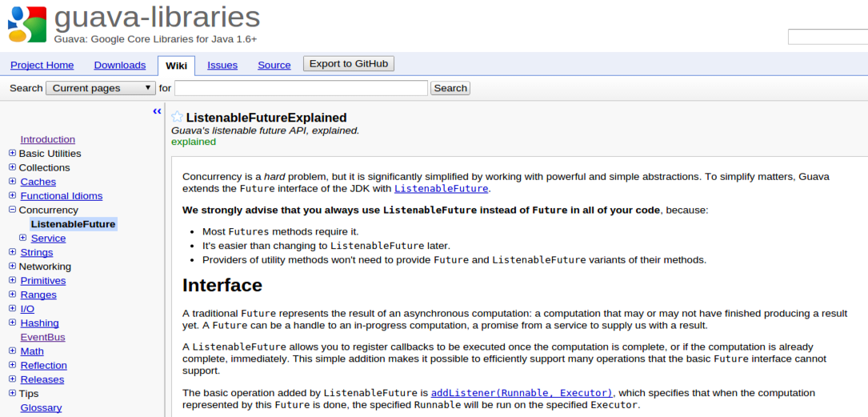
Task: Expand the Tips tree node
Action: coord(12,393)
